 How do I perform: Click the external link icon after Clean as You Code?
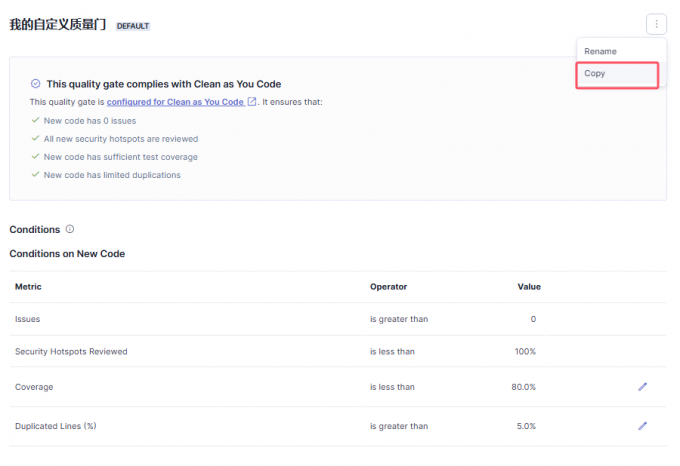pyautogui.click(x=252, y=102)
